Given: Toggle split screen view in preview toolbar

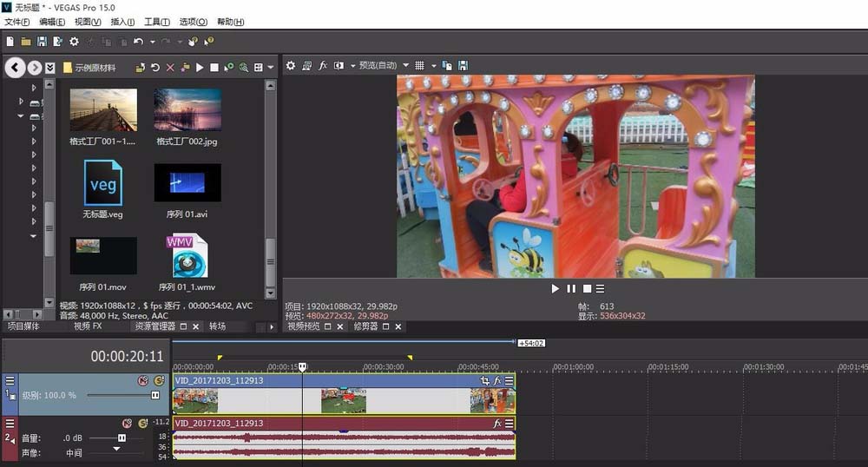Looking at the screenshot, I should coord(339,66).
